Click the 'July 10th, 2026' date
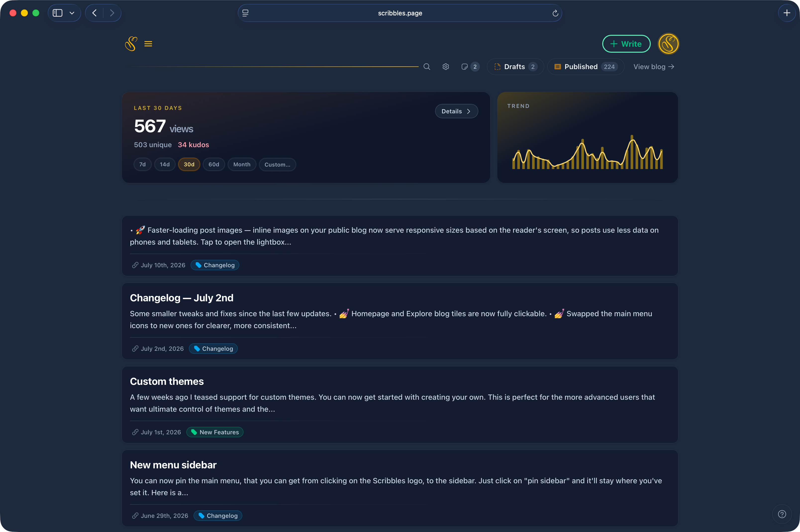This screenshot has height=532, width=800. 163,265
